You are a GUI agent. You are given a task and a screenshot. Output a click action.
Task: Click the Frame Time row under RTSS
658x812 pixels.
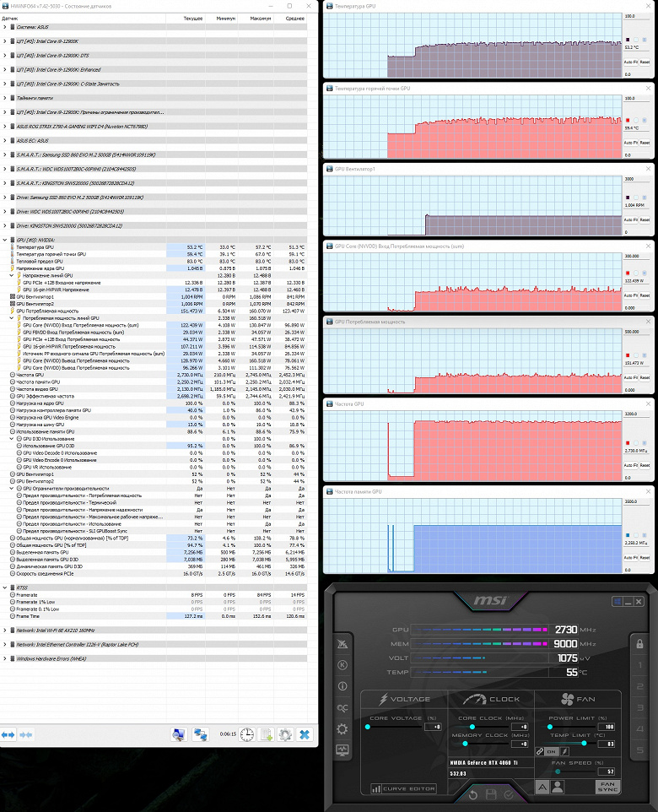(154, 616)
